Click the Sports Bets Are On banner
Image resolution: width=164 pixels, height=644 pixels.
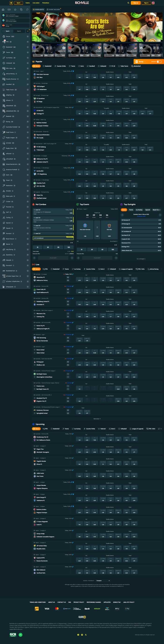[97, 27]
